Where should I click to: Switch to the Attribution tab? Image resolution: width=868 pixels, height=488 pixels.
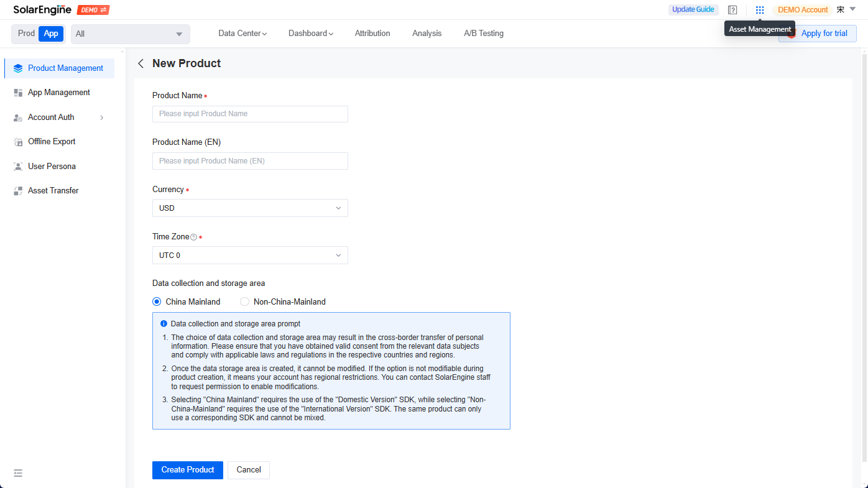(372, 33)
